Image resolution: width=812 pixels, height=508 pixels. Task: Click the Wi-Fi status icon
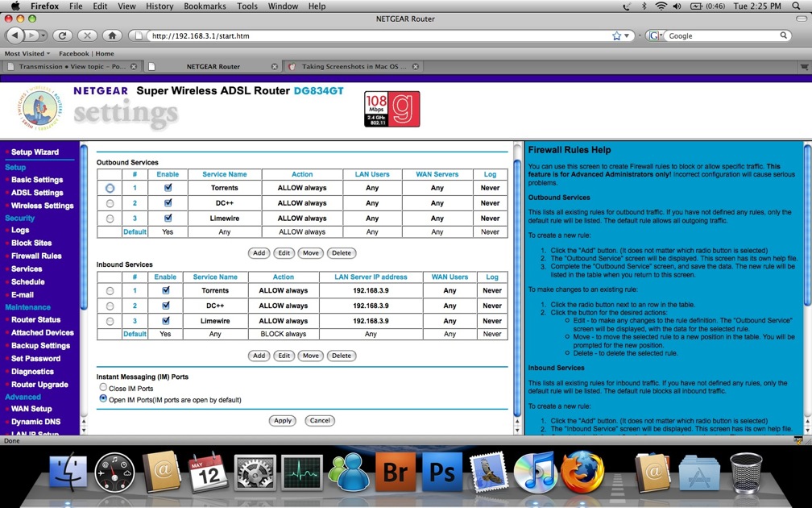[x=661, y=6]
